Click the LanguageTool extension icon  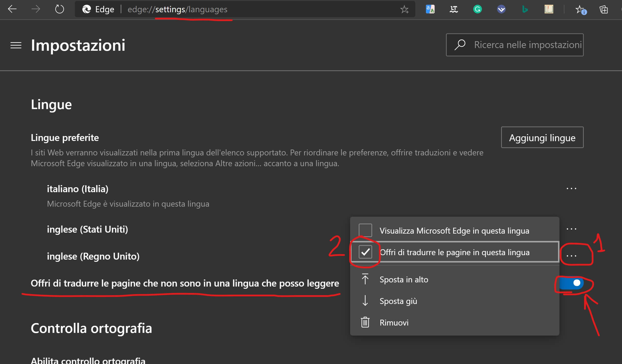(454, 9)
